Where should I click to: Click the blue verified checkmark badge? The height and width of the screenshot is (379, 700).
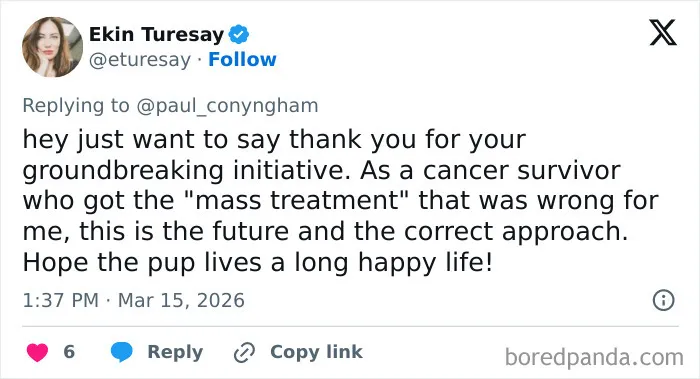coord(239,34)
